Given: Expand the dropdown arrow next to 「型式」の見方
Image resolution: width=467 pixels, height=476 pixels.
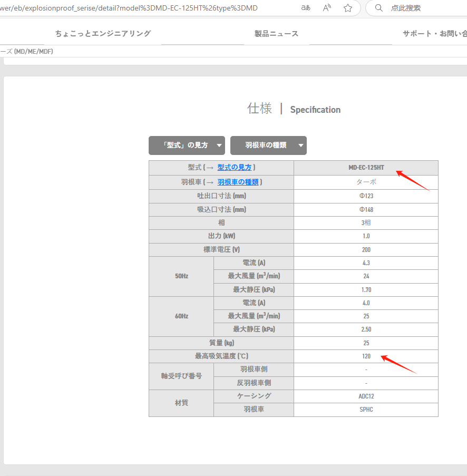Looking at the screenshot, I should tap(217, 145).
